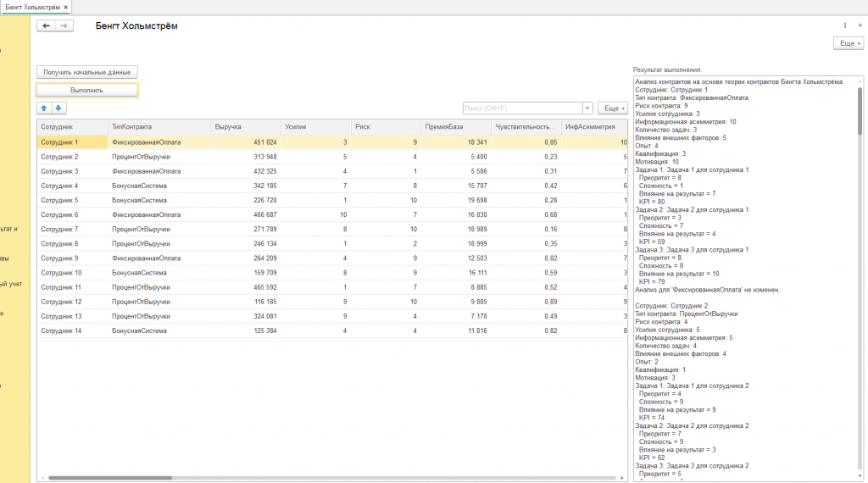Open the three-dot window options menu
The height and width of the screenshot is (483, 868).
click(x=845, y=25)
